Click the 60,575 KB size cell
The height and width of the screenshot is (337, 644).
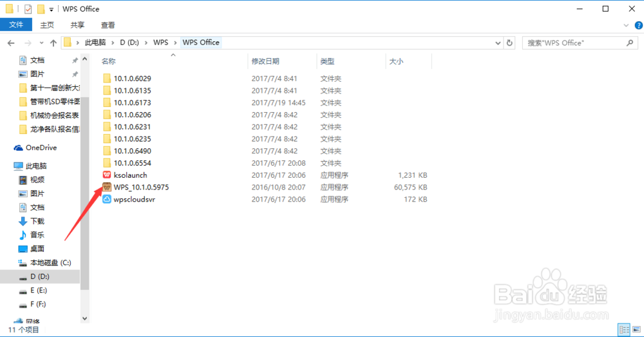click(x=411, y=188)
